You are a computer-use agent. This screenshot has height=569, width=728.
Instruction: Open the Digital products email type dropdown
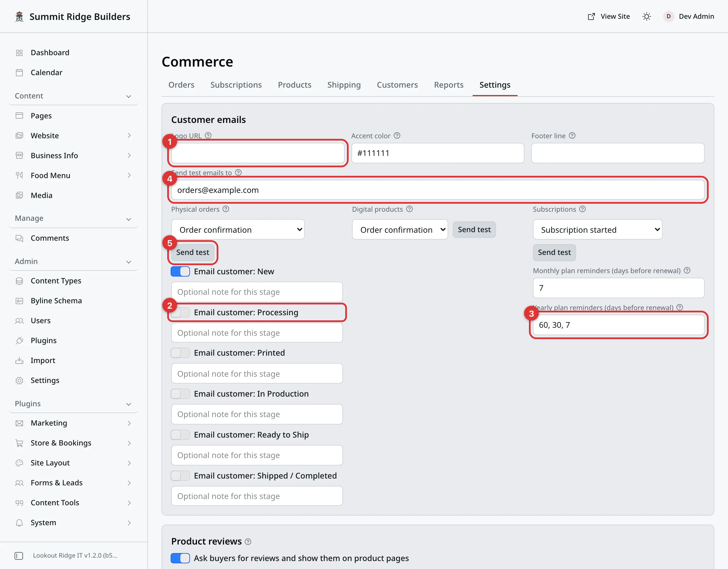[x=400, y=230]
